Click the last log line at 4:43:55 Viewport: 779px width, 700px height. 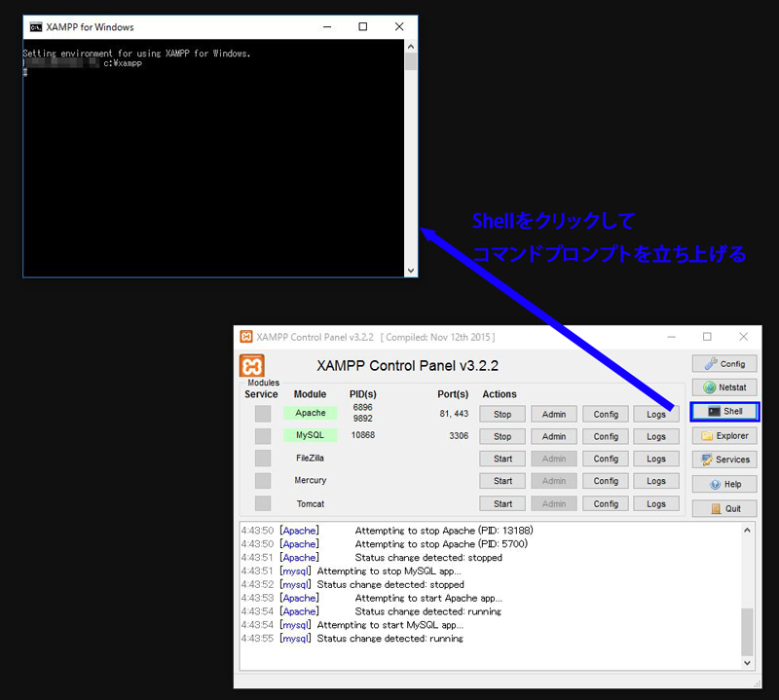coord(352,639)
